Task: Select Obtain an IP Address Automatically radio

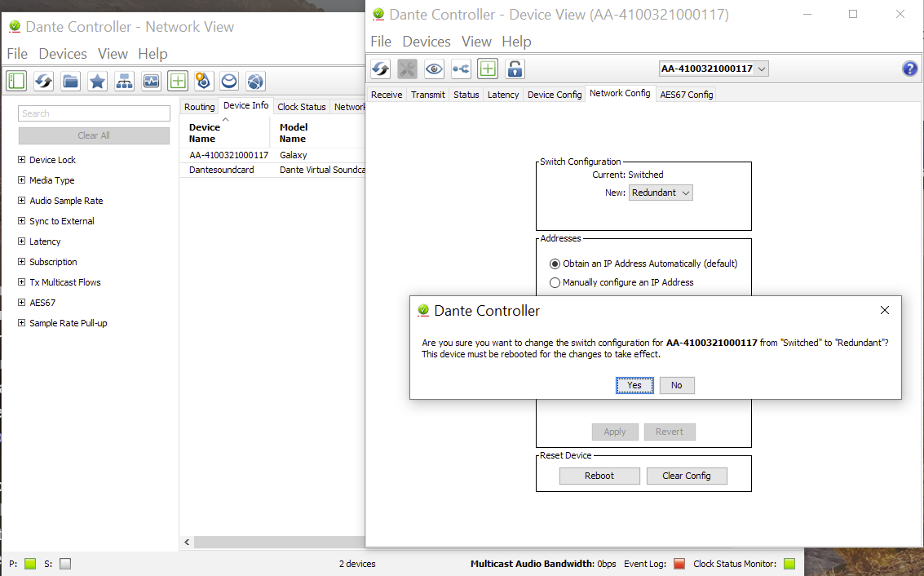Action: (555, 264)
